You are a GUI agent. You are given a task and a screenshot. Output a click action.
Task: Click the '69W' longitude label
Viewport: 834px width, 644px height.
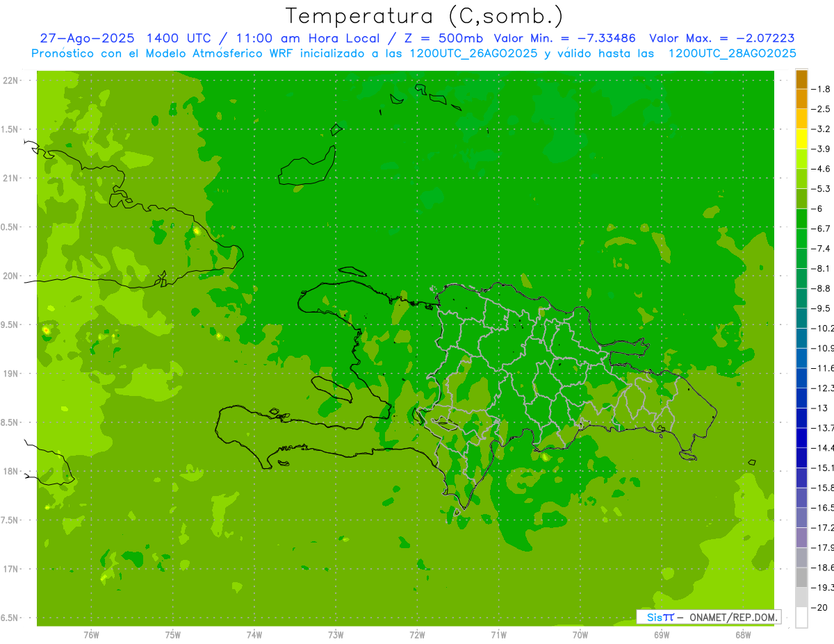662,634
